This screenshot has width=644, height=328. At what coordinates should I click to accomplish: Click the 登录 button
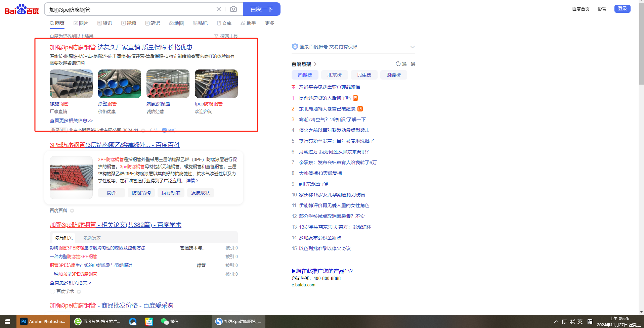[x=622, y=9]
